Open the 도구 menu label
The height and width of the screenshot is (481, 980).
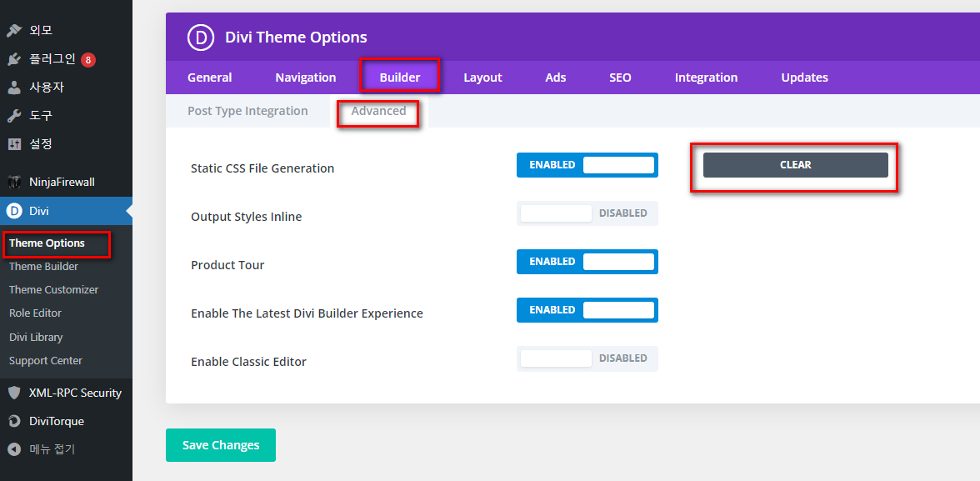click(41, 116)
